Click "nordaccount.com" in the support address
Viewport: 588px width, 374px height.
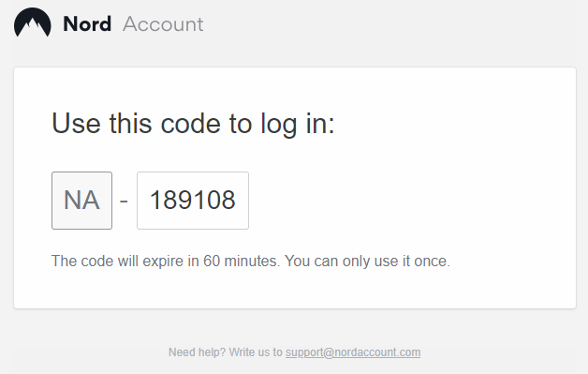click(x=377, y=352)
